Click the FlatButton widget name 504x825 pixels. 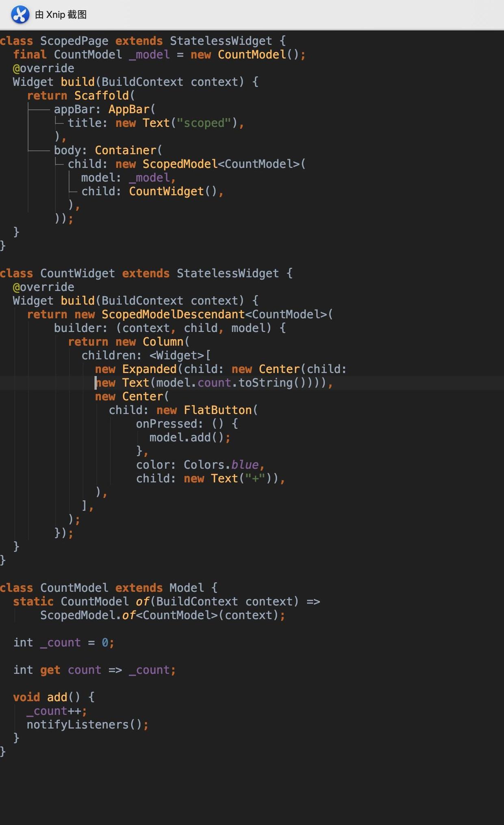217,410
